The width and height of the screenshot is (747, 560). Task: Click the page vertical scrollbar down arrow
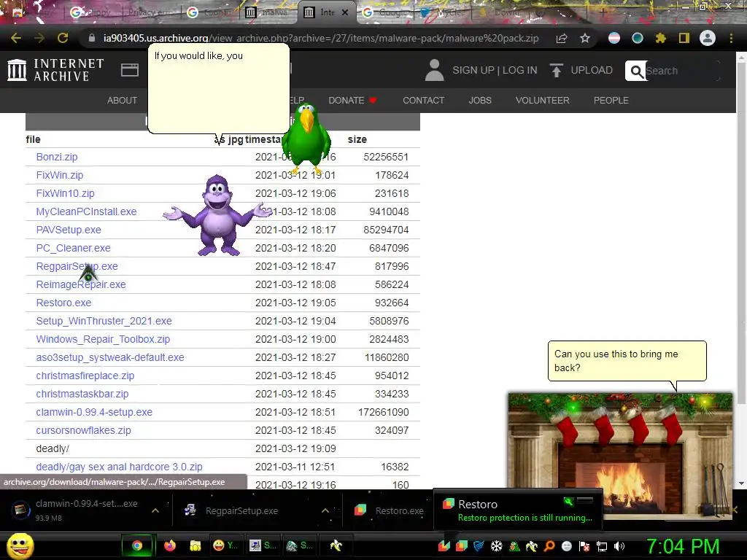[x=741, y=483]
